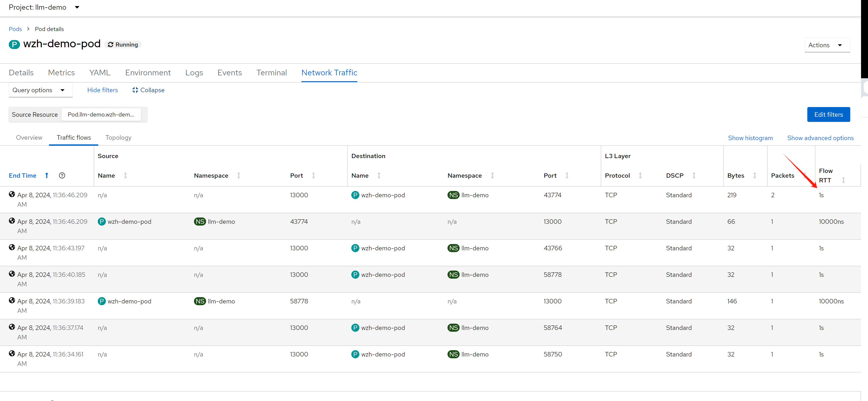Sort by Bytes column icon
The image size is (868, 401).
click(755, 175)
